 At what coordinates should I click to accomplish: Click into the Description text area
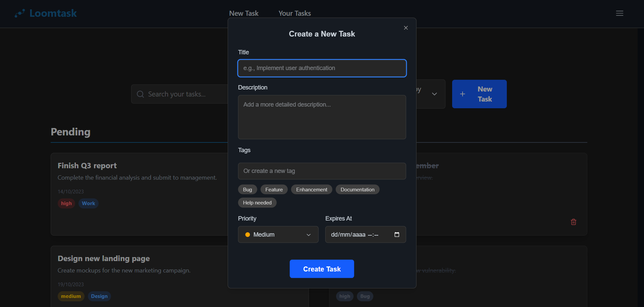(322, 117)
